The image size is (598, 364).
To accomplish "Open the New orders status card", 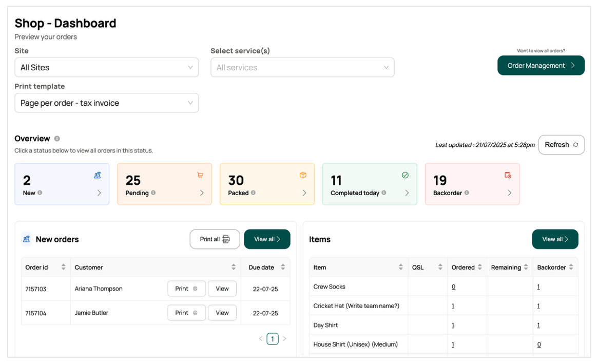I will point(62,184).
